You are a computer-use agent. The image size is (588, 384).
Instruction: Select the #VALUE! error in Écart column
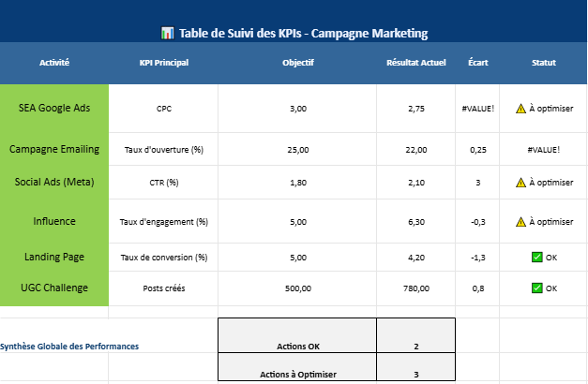(477, 109)
